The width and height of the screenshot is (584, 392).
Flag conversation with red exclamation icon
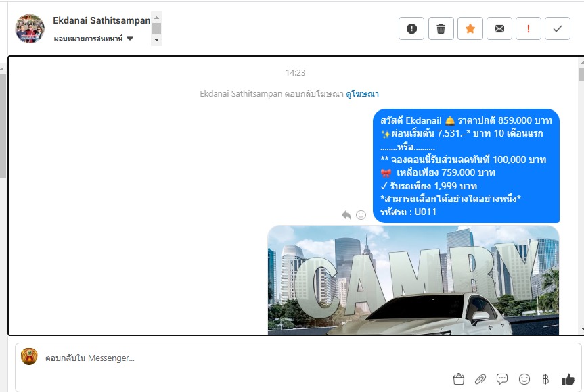(x=528, y=28)
